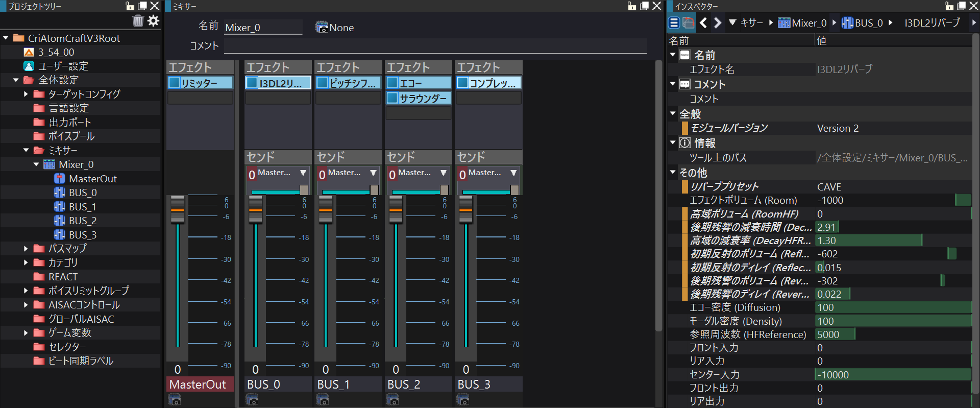
Task: Open BUS_3 send destination dropdown
Action: [x=513, y=173]
